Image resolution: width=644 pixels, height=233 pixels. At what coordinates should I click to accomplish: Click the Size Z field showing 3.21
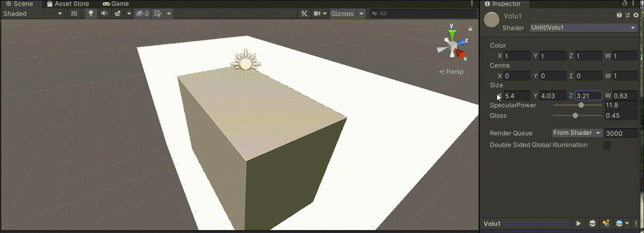click(x=589, y=96)
